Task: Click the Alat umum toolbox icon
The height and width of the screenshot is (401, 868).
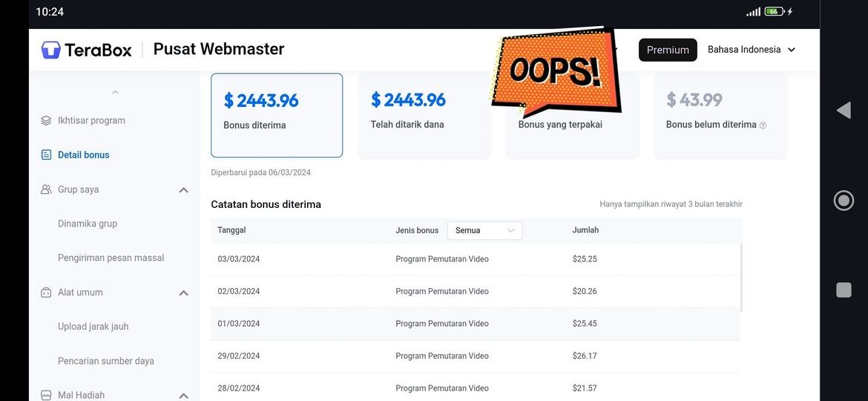Action: [47, 293]
